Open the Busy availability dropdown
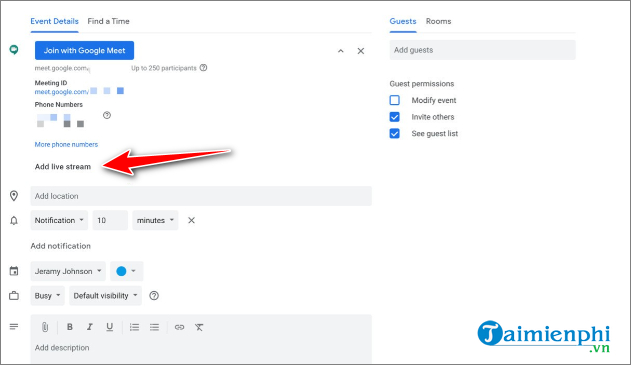 tap(47, 296)
